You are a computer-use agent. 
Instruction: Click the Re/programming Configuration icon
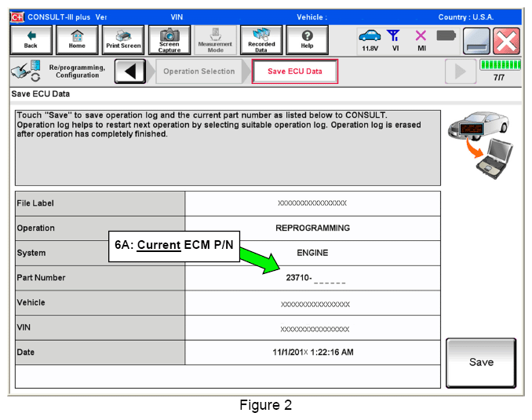click(26, 71)
